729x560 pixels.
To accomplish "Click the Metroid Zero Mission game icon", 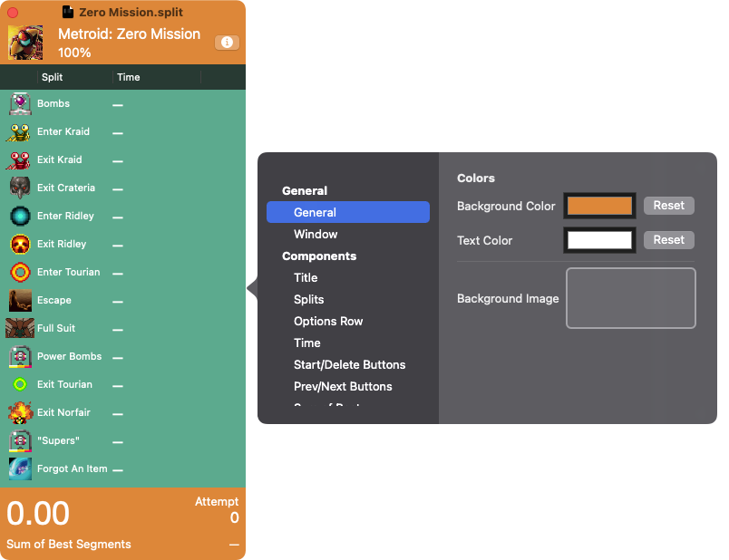I will (x=25, y=43).
